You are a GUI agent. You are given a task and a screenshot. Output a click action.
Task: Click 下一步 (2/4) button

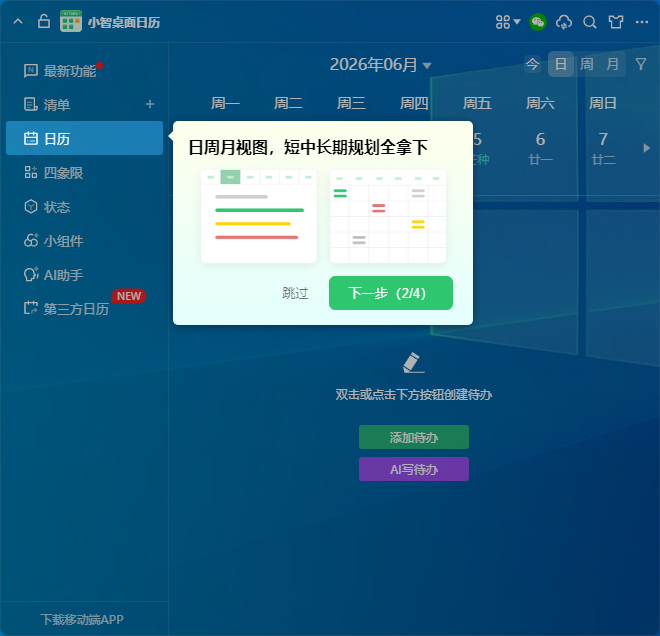click(x=391, y=293)
